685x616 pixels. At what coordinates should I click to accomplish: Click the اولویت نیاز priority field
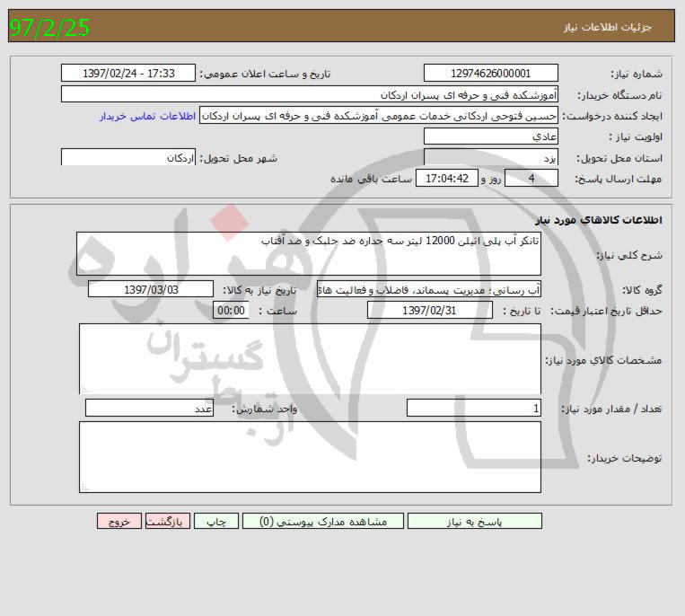(x=490, y=136)
